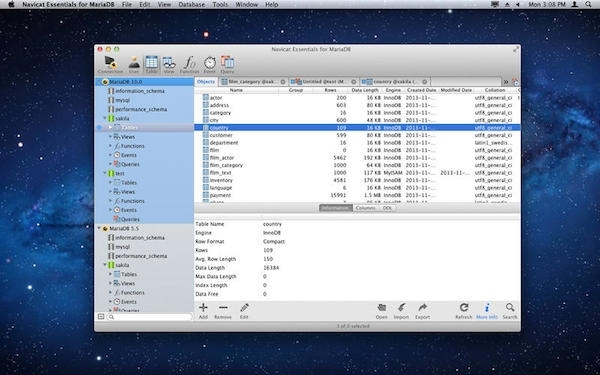Expand Tables under test database

(110, 183)
